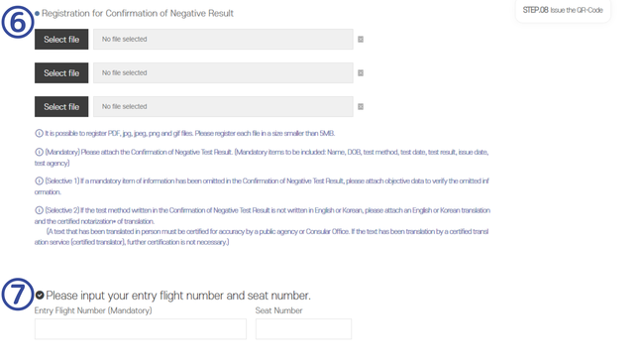Click the first Select file button
Screen dimensions: 644x363
pyautogui.click(x=61, y=39)
